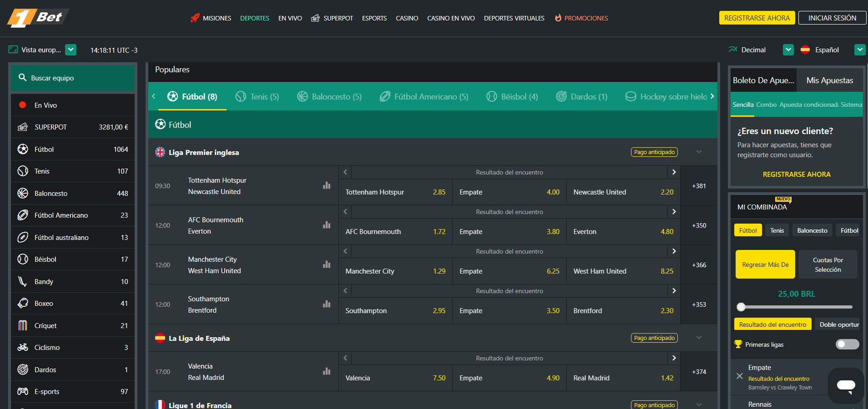
Task: Select the Fútbol Americano icon in sidebar
Action: point(23,215)
